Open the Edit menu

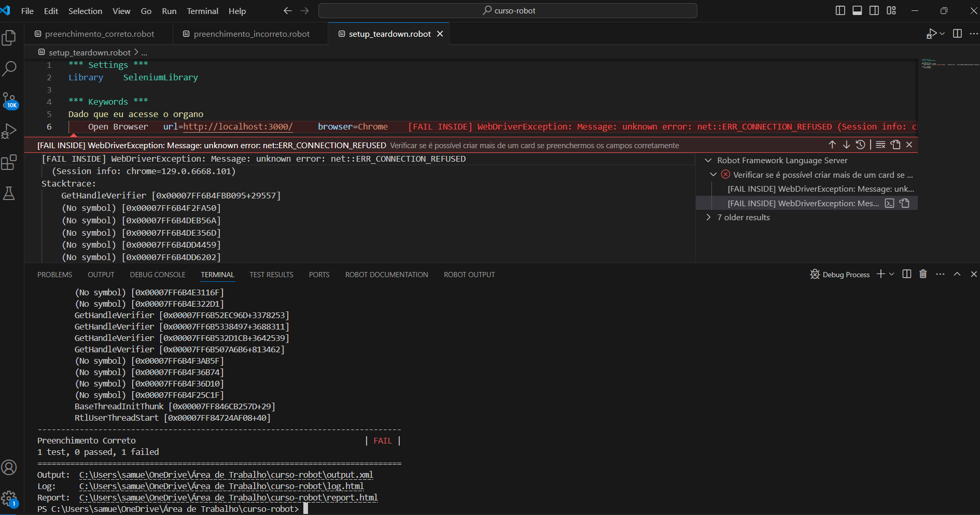pos(51,11)
